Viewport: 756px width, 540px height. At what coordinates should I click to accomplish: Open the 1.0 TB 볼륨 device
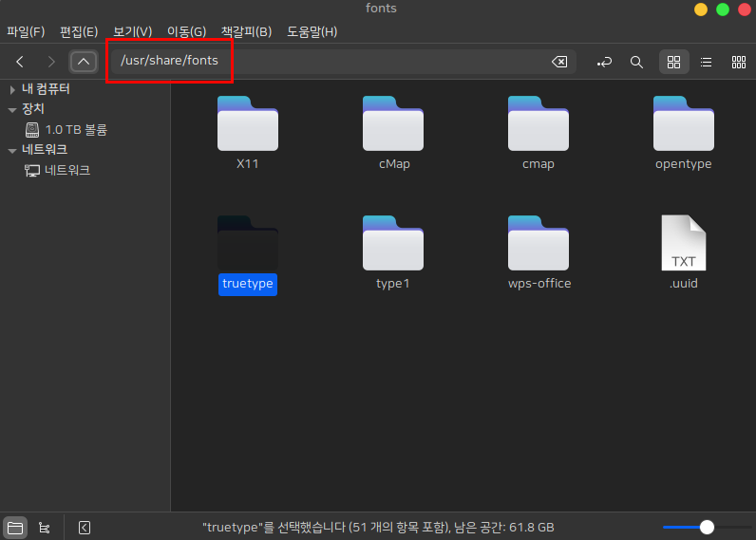[x=76, y=129]
